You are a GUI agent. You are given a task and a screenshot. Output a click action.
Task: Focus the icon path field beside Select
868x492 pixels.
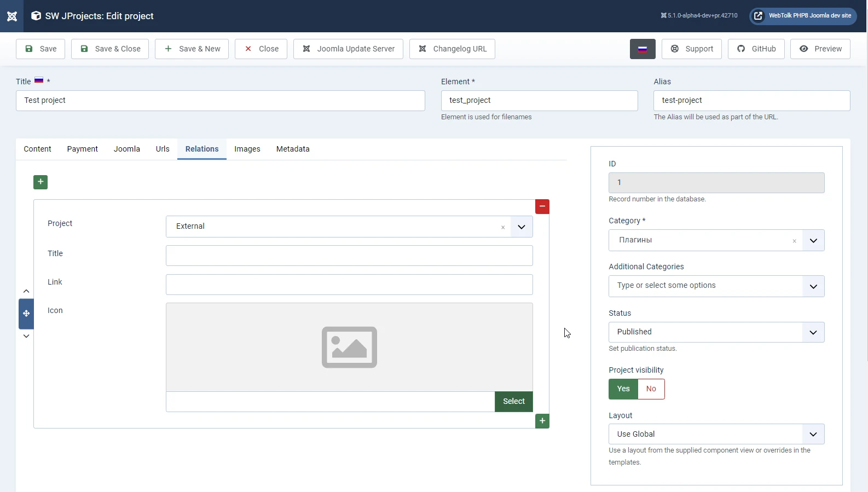click(x=331, y=401)
